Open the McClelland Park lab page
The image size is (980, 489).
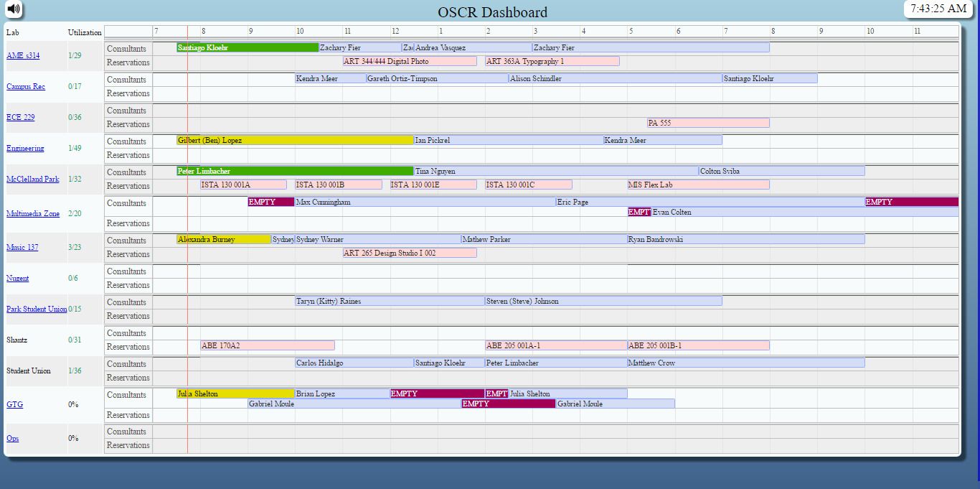33,179
